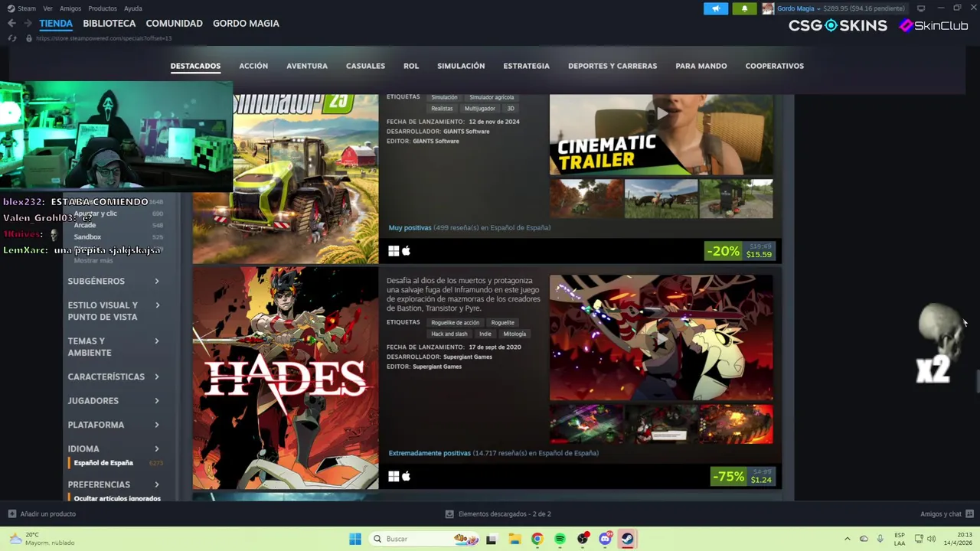Viewport: 980px width, 551px height.
Task: Open the Amigos menu
Action: [x=70, y=8]
